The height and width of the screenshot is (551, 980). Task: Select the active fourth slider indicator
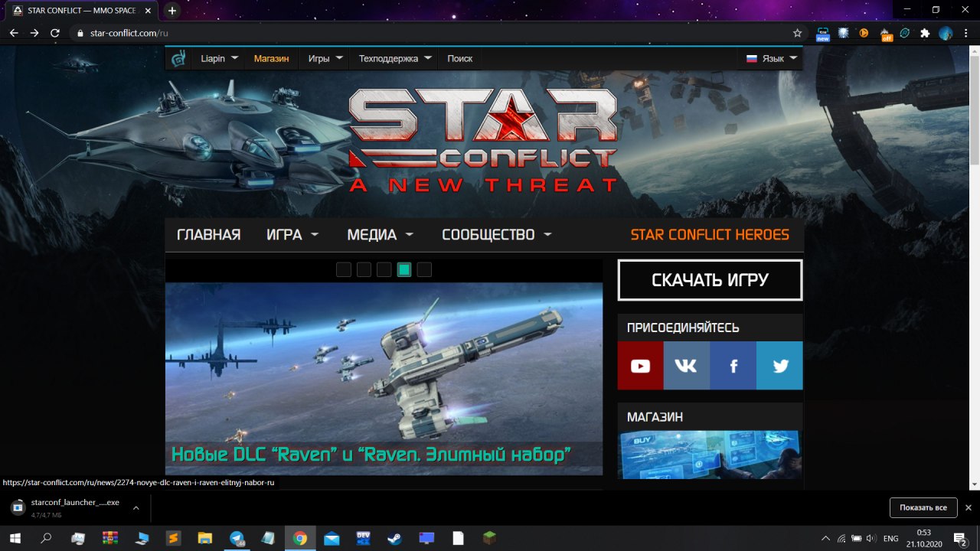click(x=404, y=269)
